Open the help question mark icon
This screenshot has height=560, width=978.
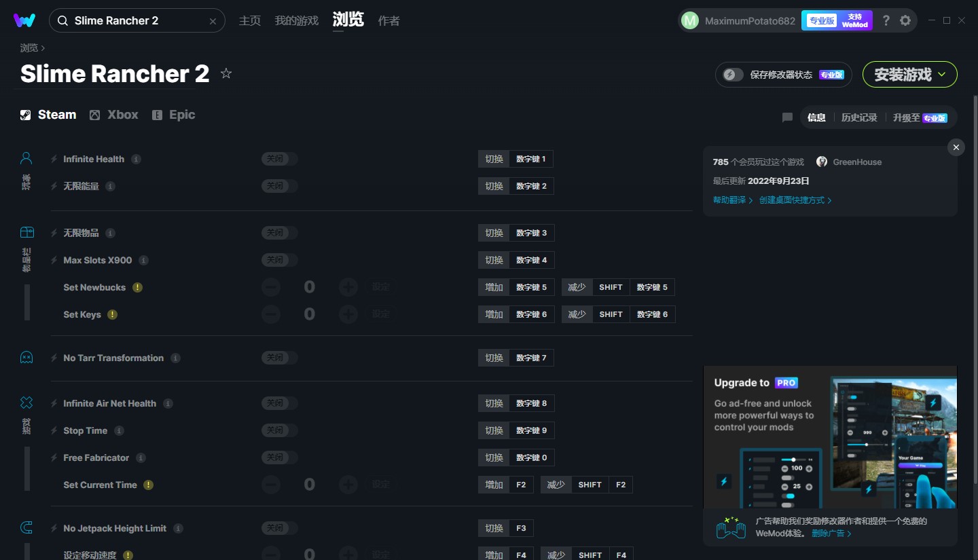pyautogui.click(x=886, y=20)
